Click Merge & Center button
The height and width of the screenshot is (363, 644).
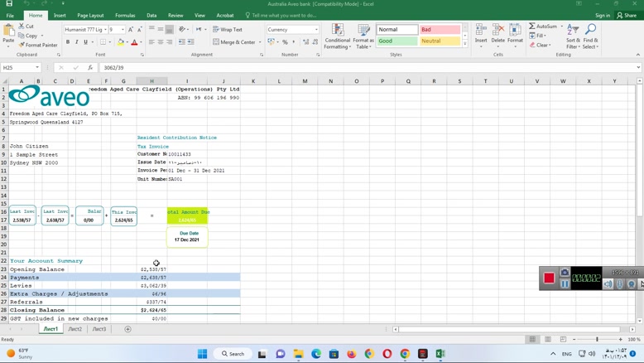[234, 42]
